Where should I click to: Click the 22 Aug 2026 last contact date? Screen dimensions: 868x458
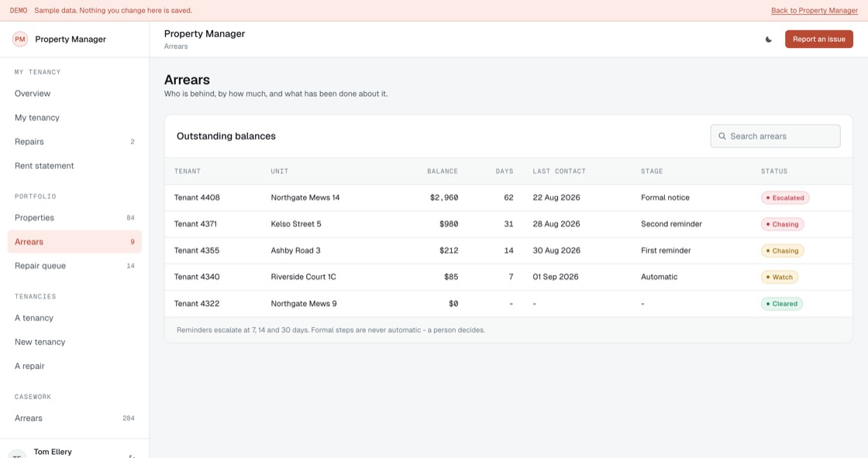click(x=556, y=198)
